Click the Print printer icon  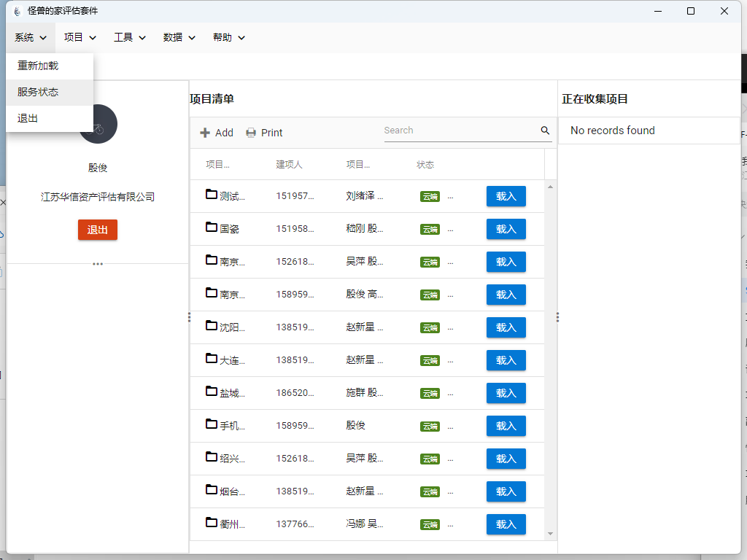coord(251,133)
